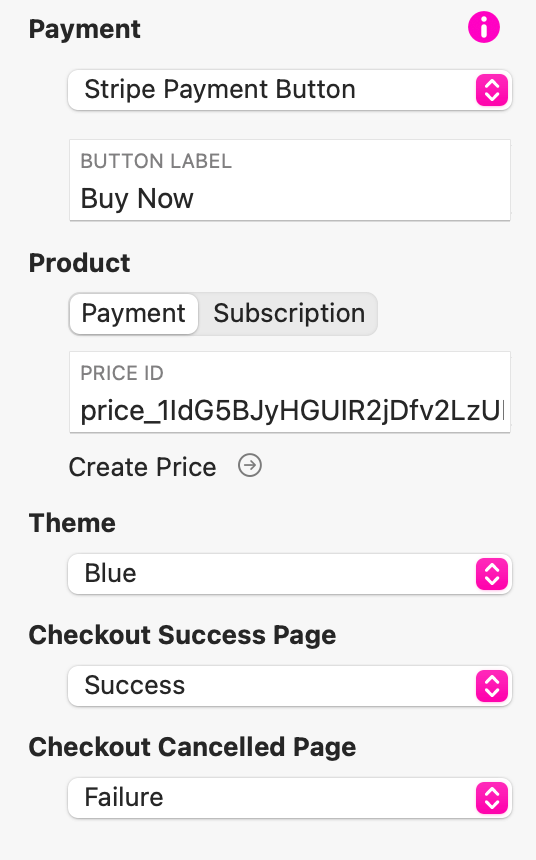Click the Checkout Cancelled Page heading

pos(193,747)
